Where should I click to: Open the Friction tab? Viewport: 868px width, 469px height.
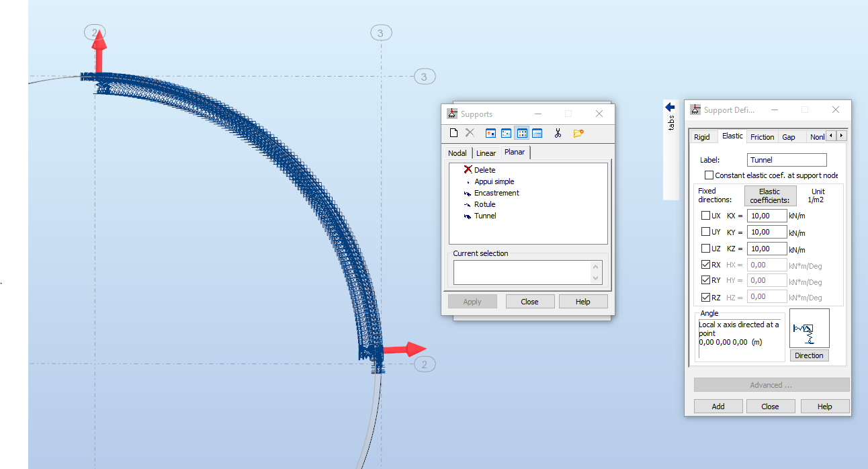pos(763,137)
